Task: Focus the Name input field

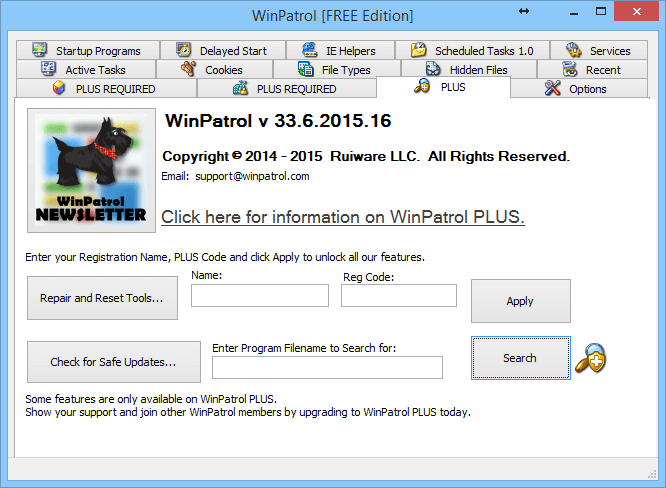Action: (260, 296)
